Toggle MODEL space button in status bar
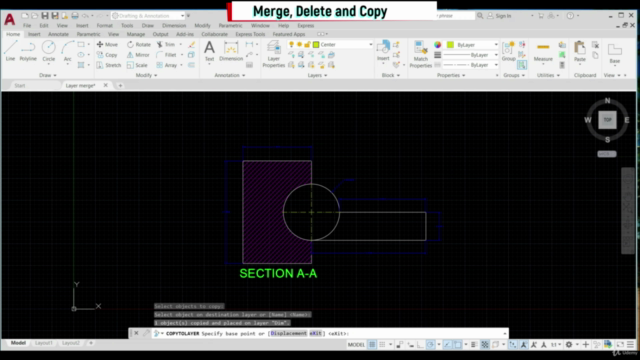Viewport: 640px width, 360px height. click(x=356, y=345)
